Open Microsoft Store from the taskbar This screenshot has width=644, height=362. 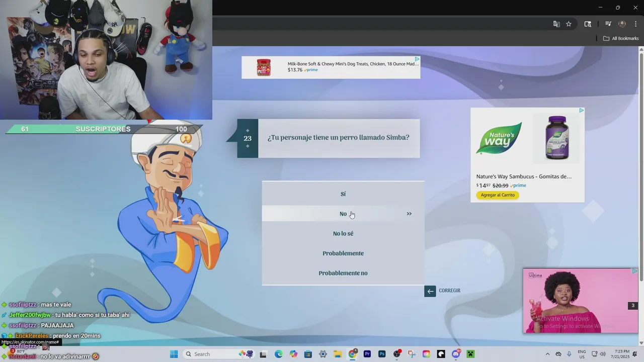click(x=308, y=354)
